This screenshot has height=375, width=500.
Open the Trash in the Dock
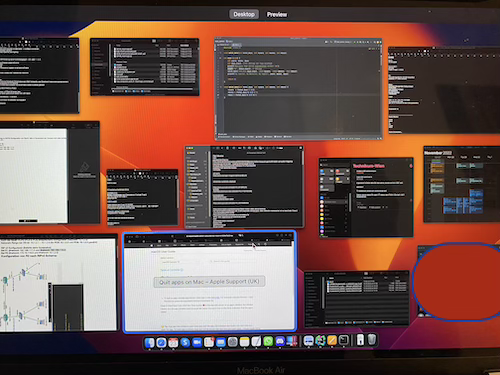pyautogui.click(x=372, y=340)
